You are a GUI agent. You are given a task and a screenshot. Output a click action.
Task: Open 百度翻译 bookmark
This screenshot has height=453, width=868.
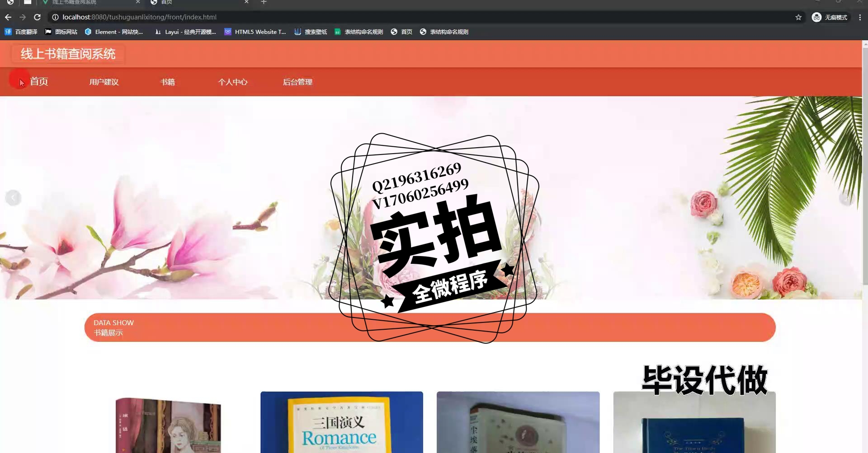point(21,32)
